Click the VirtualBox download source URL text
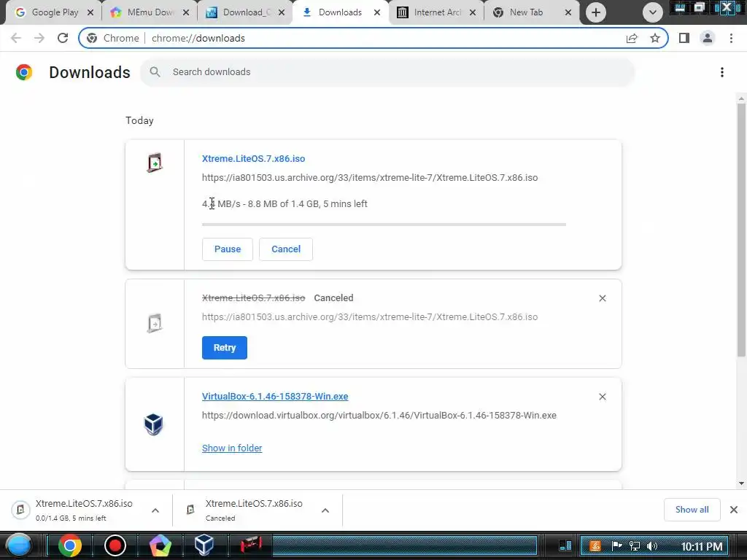Viewport: 747px width, 560px height. click(379, 415)
